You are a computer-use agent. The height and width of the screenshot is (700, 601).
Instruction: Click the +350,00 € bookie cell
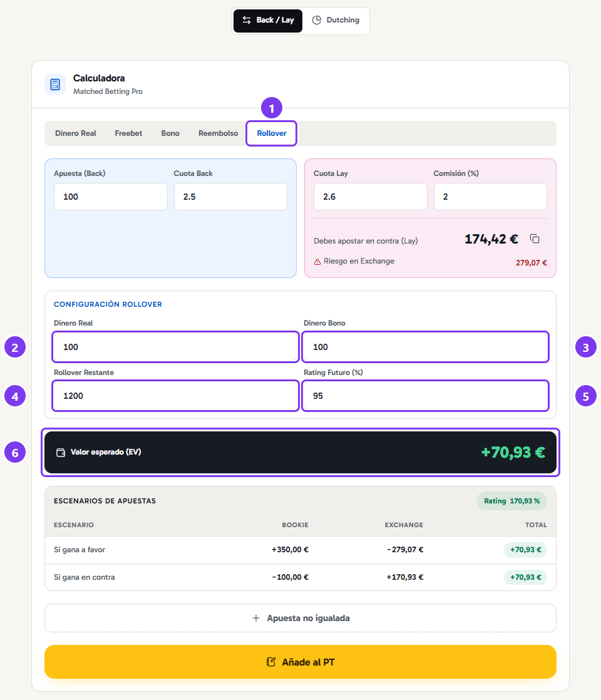290,550
